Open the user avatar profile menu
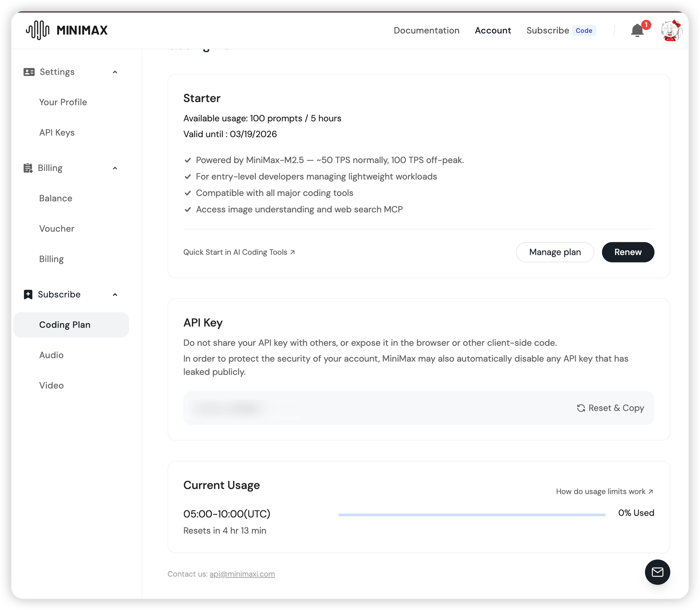The image size is (700, 610). [671, 31]
